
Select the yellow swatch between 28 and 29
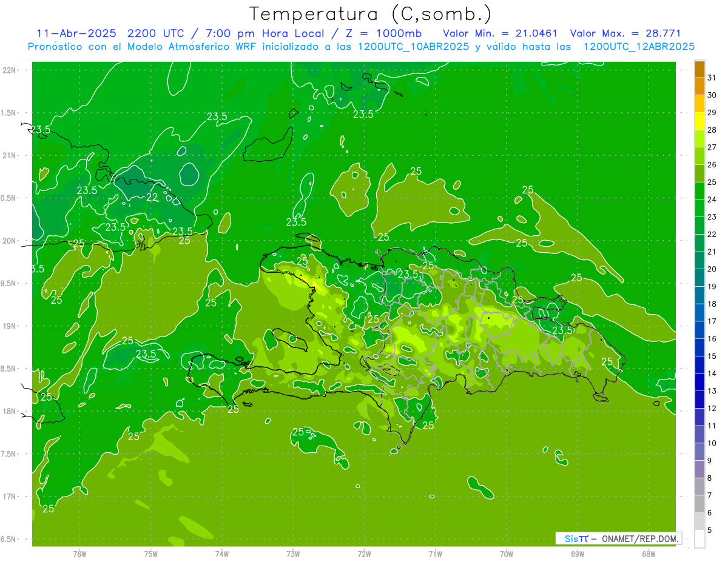point(699,121)
